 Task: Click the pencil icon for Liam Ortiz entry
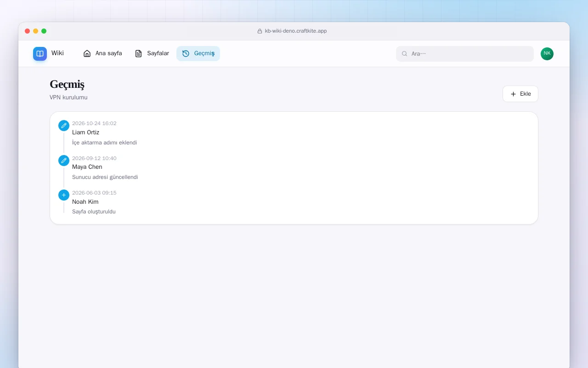tap(64, 126)
